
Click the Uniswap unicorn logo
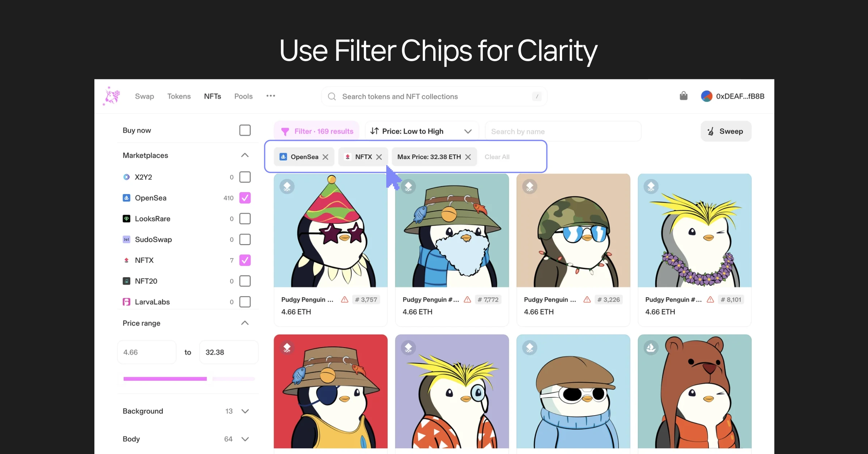(111, 96)
